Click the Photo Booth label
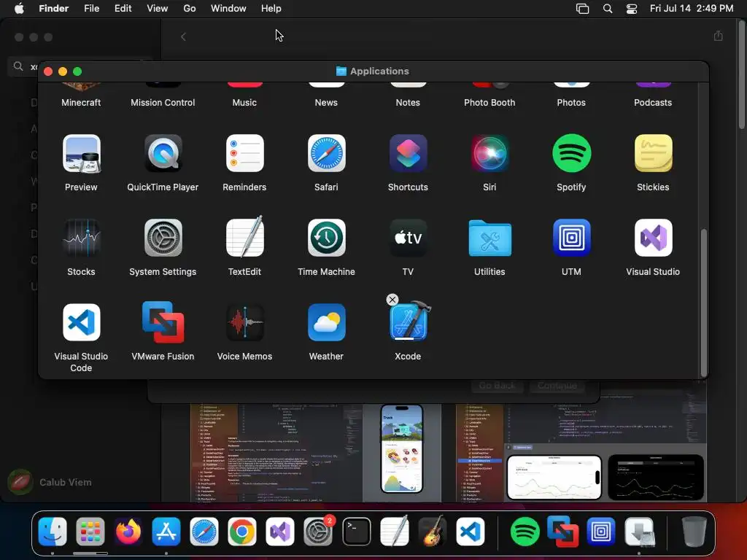 click(x=489, y=102)
